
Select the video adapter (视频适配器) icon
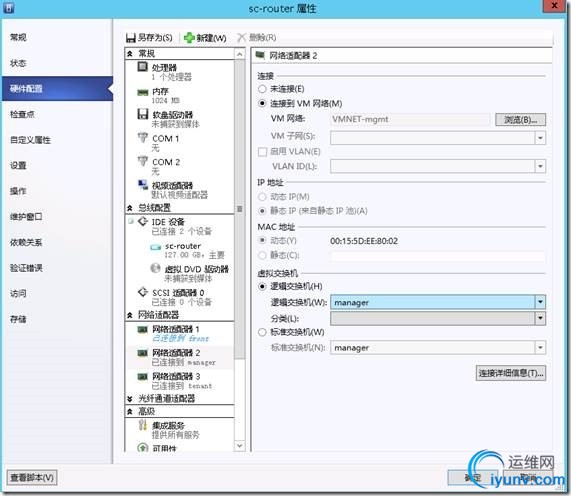(x=143, y=185)
